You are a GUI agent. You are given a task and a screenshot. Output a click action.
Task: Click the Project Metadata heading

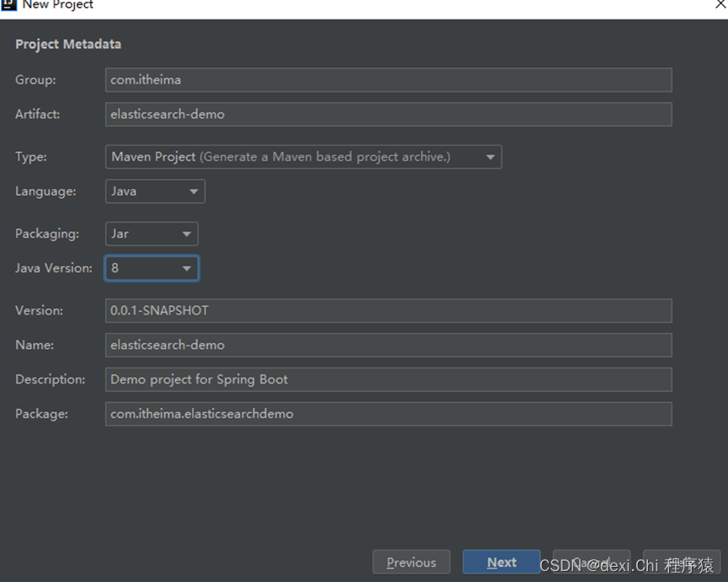[68, 44]
